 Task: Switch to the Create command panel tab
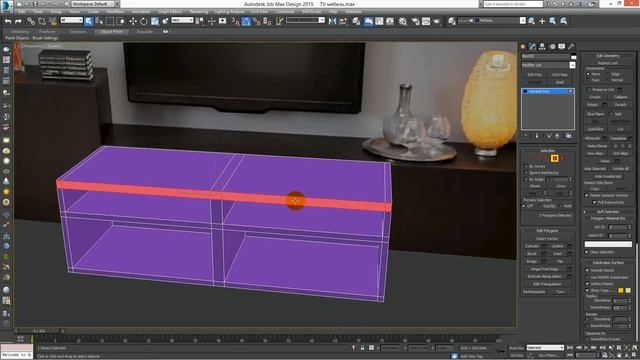tap(523, 47)
